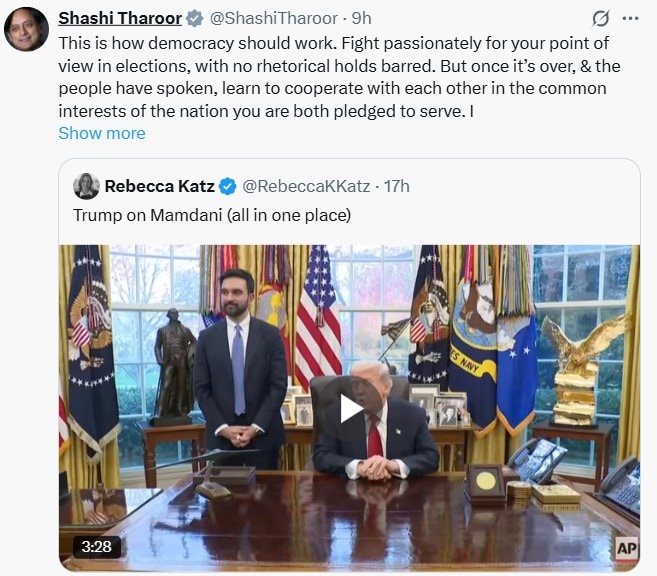Click the AP logo on the video

coord(626,547)
